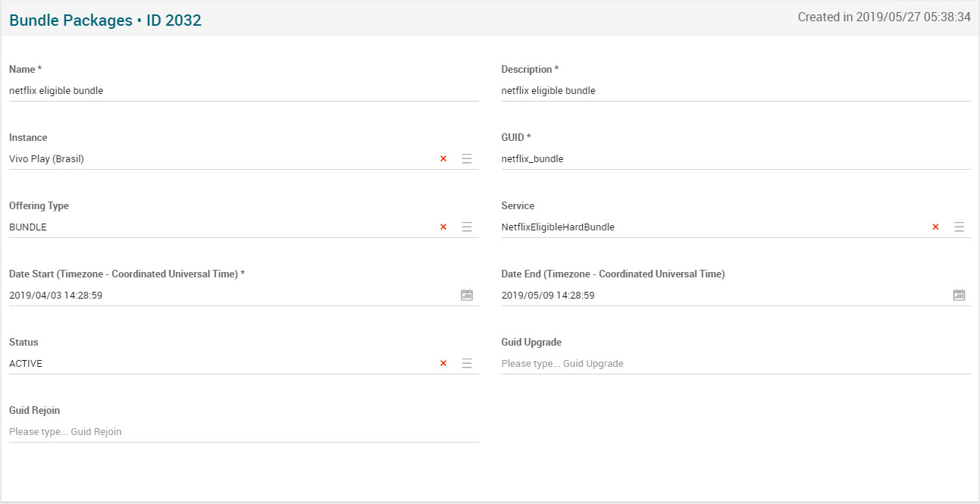Click the NetflixEligibleHardBundle service value

click(x=558, y=227)
